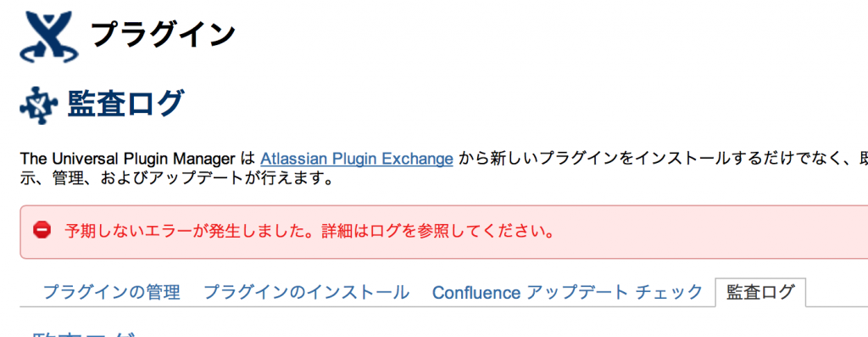Open the プラグインのインストール tab

(306, 291)
